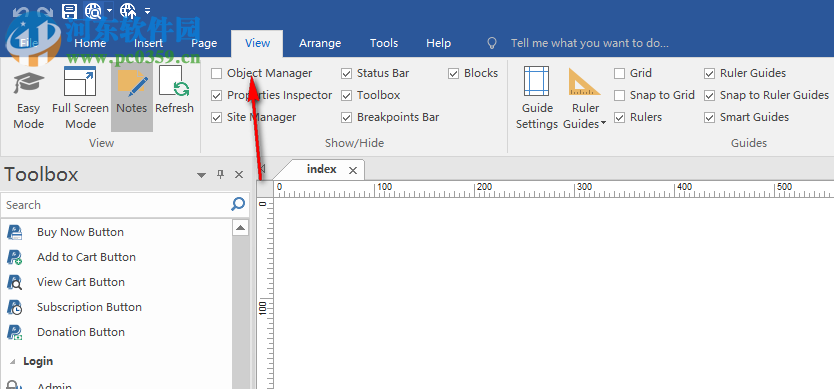The width and height of the screenshot is (834, 389).
Task: Open Customize Quick Access Toolbar arrow
Action: point(147,10)
